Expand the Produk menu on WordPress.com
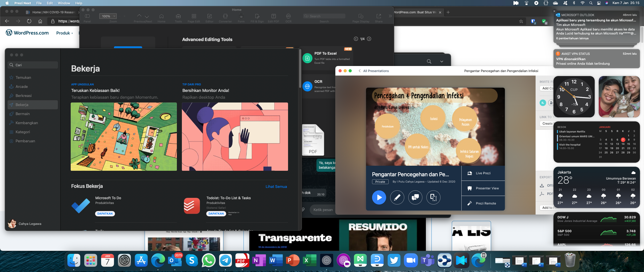644x272 pixels. pyautogui.click(x=64, y=33)
